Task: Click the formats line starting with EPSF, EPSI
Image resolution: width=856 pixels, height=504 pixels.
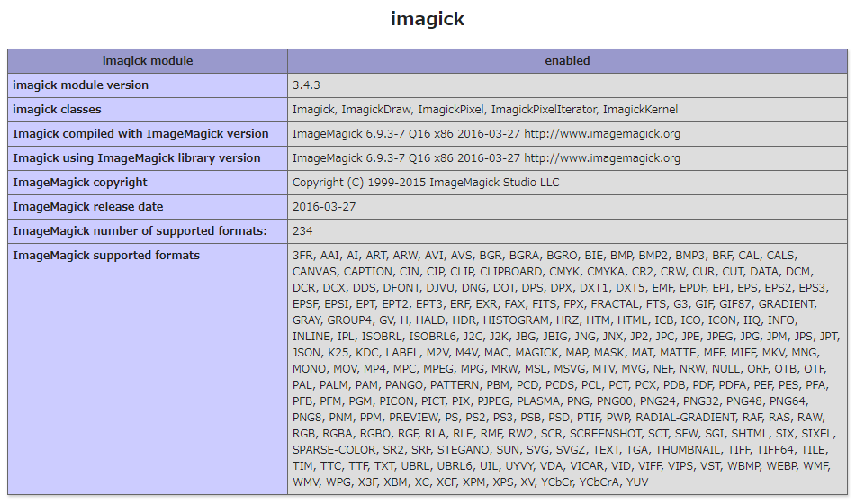Action: pyautogui.click(x=554, y=304)
